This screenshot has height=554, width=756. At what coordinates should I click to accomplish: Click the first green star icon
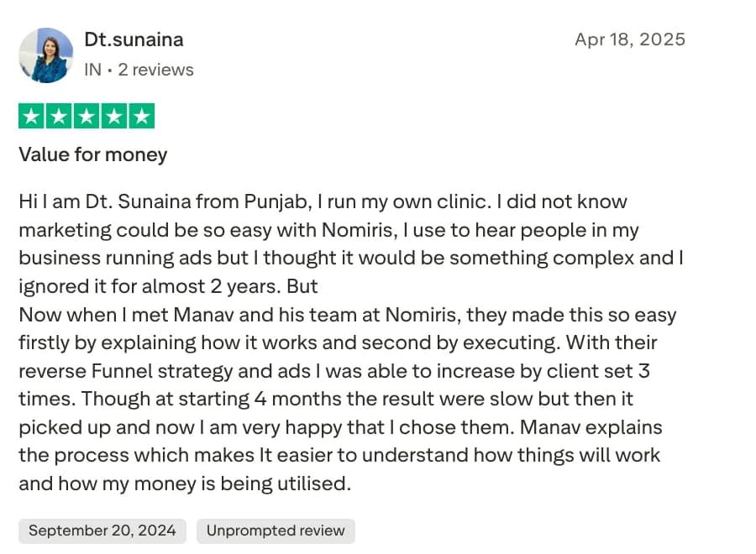(32, 116)
